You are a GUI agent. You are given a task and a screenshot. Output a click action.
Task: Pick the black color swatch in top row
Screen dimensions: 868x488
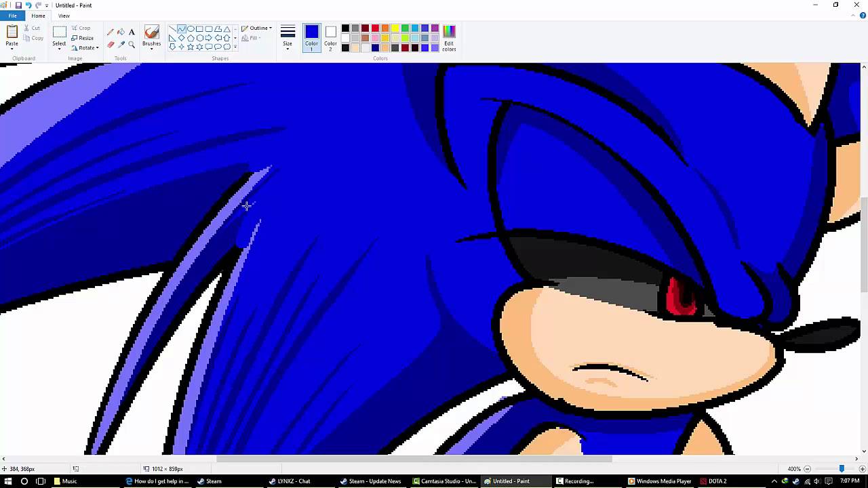(345, 28)
